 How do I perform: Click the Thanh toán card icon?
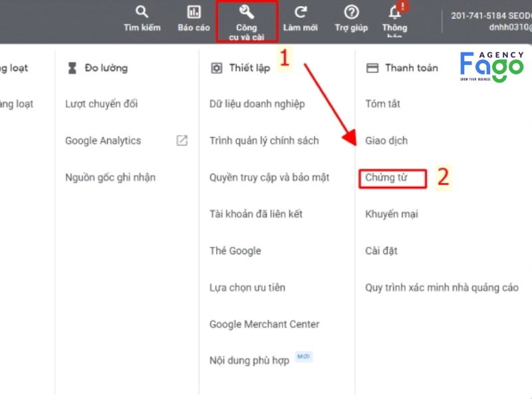click(371, 67)
